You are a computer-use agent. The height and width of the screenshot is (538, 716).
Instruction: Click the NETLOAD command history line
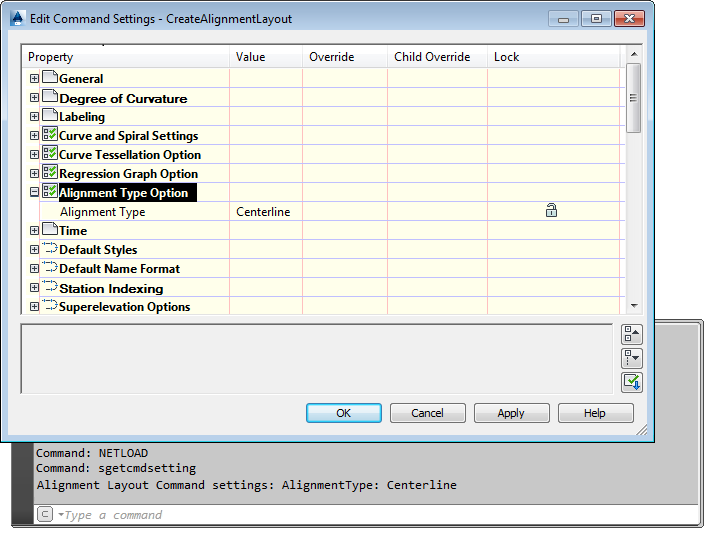point(92,453)
